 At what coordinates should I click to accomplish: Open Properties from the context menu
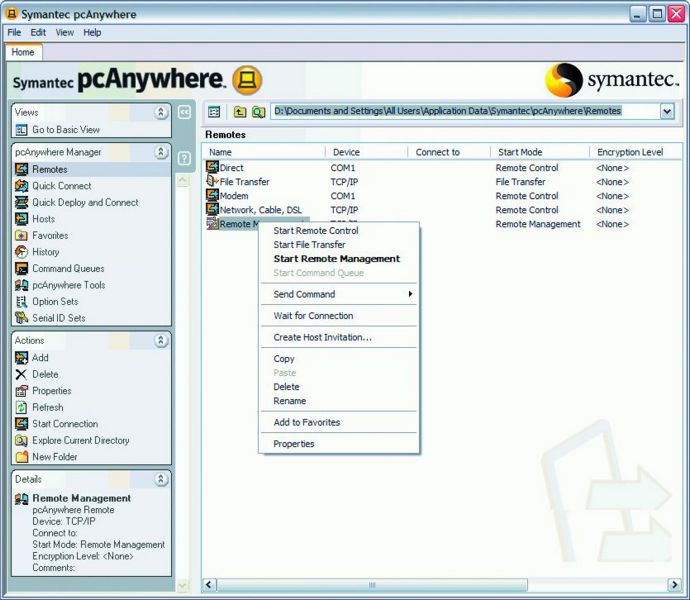click(x=338, y=444)
